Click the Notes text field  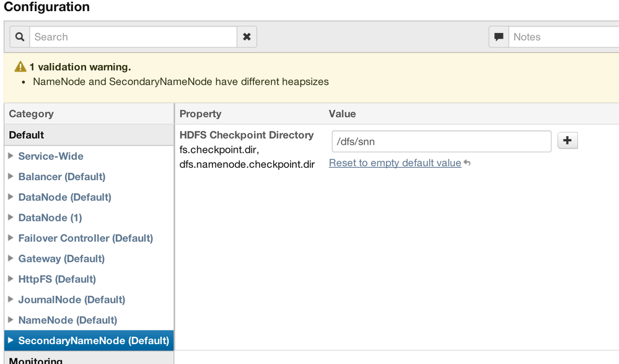(x=564, y=37)
